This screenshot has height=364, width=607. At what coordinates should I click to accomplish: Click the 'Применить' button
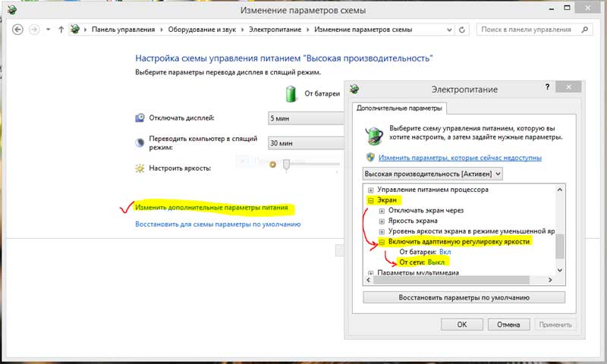click(x=555, y=325)
